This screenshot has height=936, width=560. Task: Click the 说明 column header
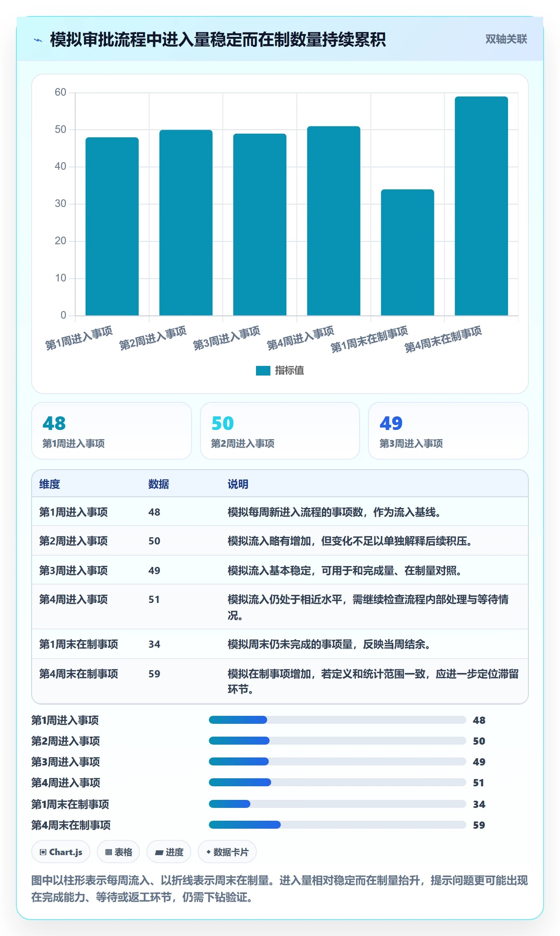pos(238,484)
